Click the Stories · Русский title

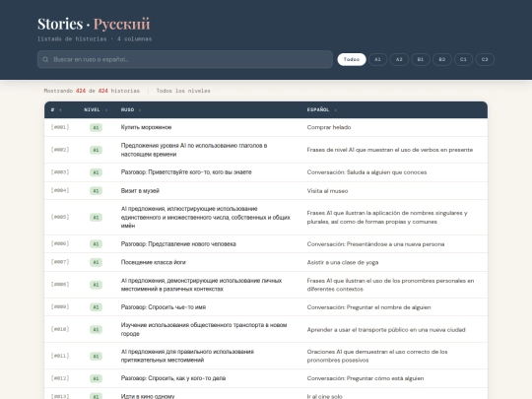[x=94, y=24]
